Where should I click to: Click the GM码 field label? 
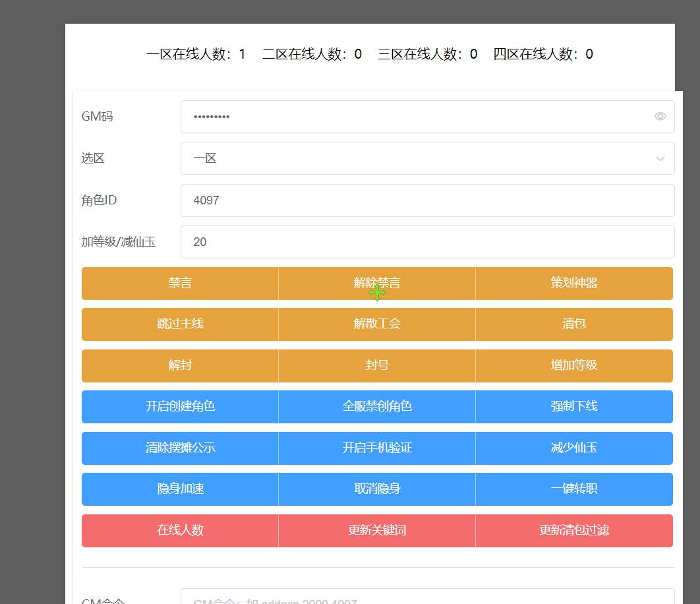click(97, 117)
